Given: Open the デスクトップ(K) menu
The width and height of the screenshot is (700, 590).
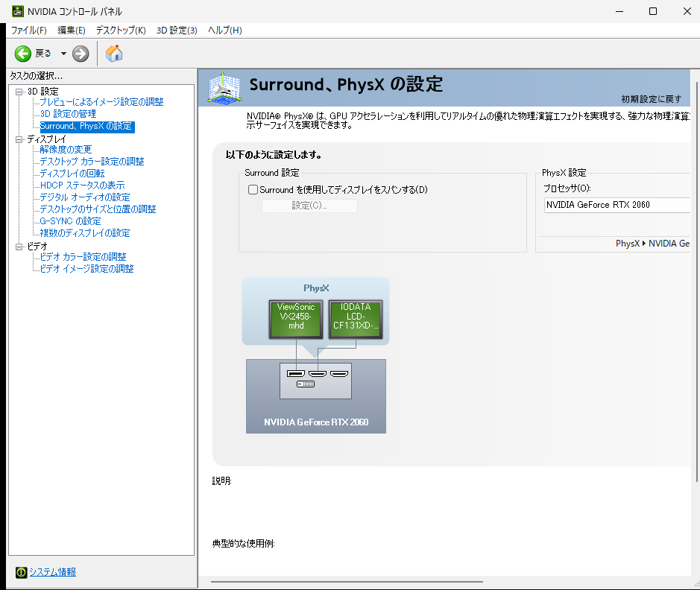Looking at the screenshot, I should click(x=121, y=31).
